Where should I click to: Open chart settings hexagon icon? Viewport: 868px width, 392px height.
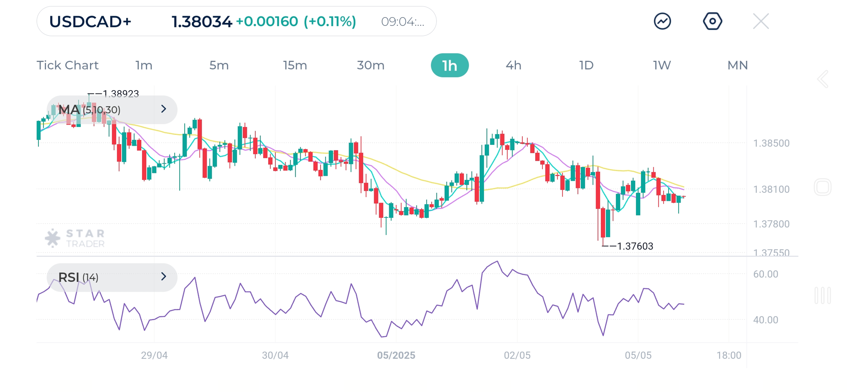tap(712, 21)
